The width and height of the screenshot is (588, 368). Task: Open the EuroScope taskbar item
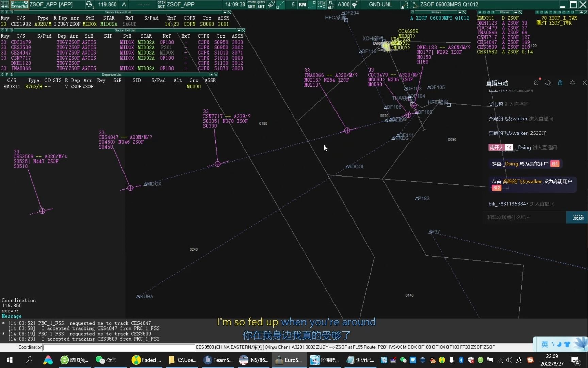pos(289,360)
